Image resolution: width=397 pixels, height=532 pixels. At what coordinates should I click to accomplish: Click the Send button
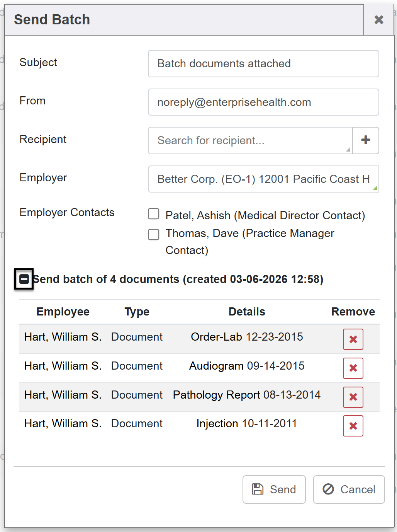click(x=274, y=489)
